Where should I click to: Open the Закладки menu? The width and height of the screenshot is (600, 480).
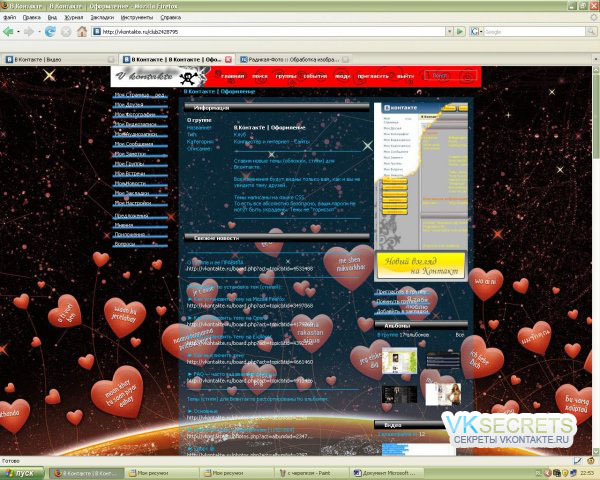coord(102,17)
